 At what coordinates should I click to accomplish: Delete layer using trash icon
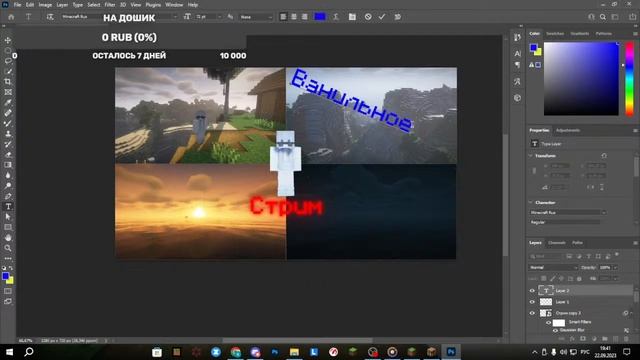[x=627, y=339]
